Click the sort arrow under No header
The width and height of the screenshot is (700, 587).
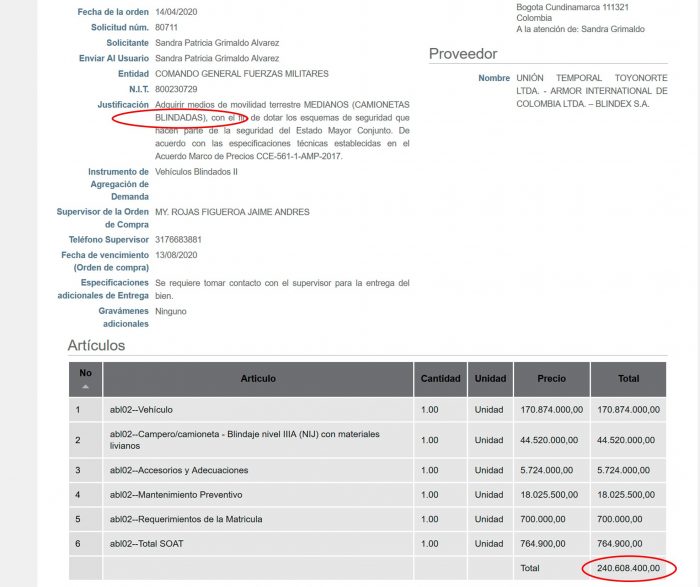click(85, 386)
